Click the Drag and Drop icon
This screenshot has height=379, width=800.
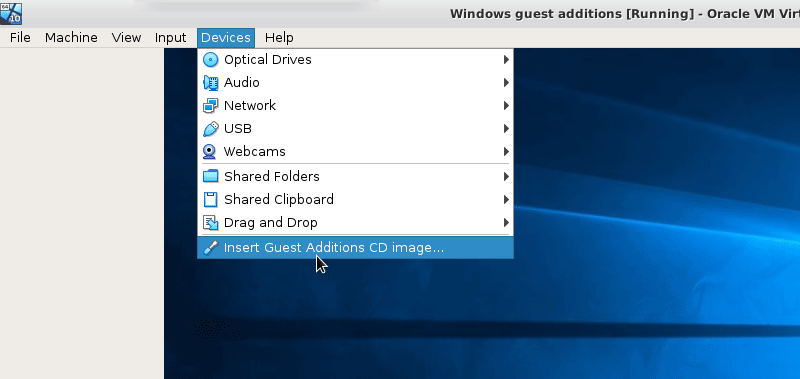click(x=210, y=222)
